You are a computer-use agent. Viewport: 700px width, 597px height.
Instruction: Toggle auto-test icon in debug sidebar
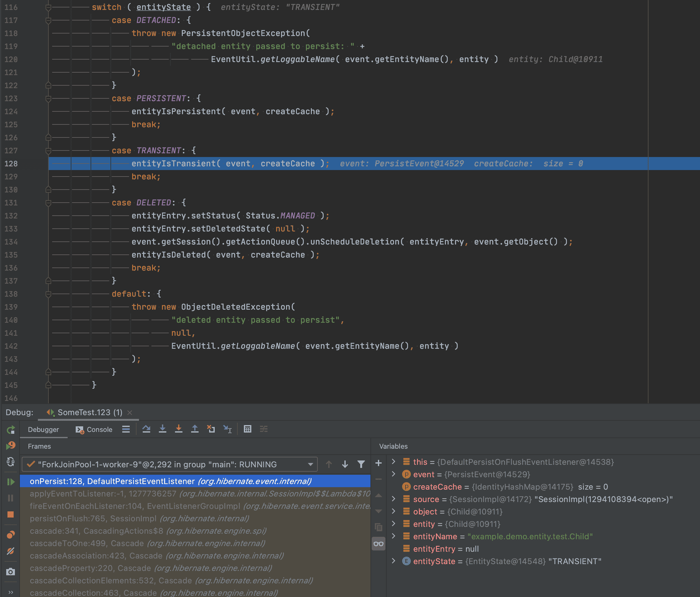tap(11, 462)
